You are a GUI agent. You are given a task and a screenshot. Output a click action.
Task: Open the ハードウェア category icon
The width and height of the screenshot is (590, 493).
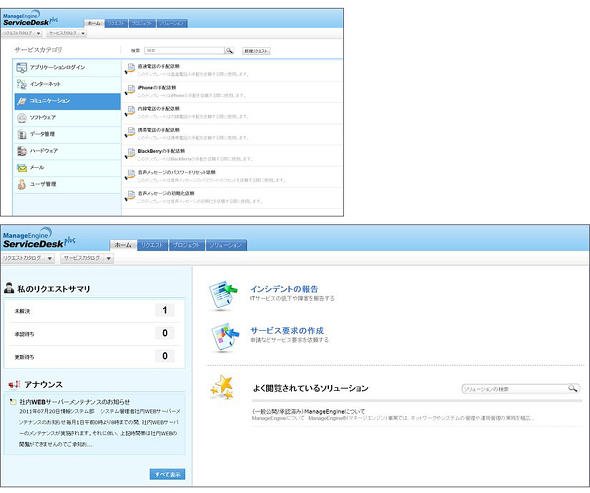pos(22,151)
